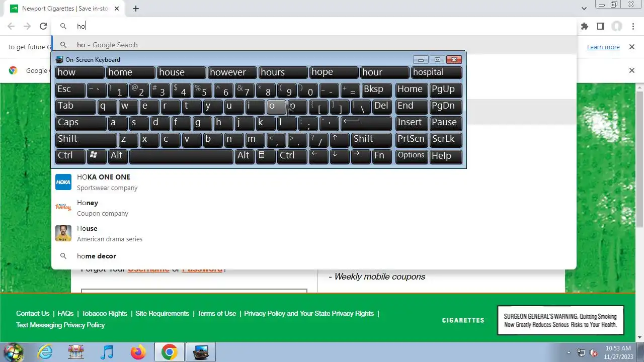Click the browser back arrow
The width and height of the screenshot is (644, 362).
coord(11,26)
